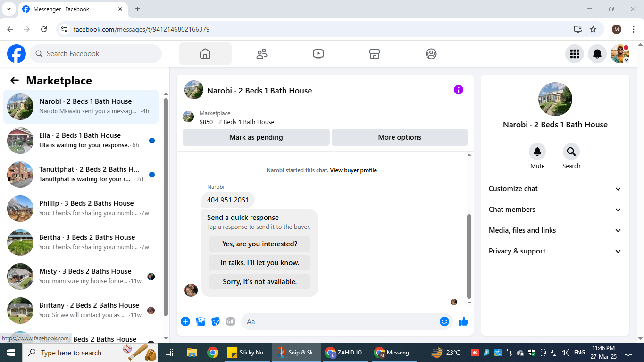Click More options button

pyautogui.click(x=400, y=137)
